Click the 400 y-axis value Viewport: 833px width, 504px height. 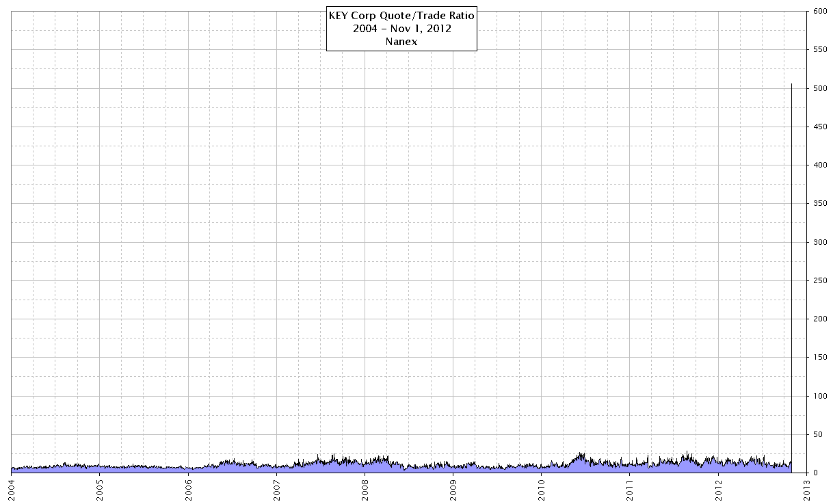point(820,165)
